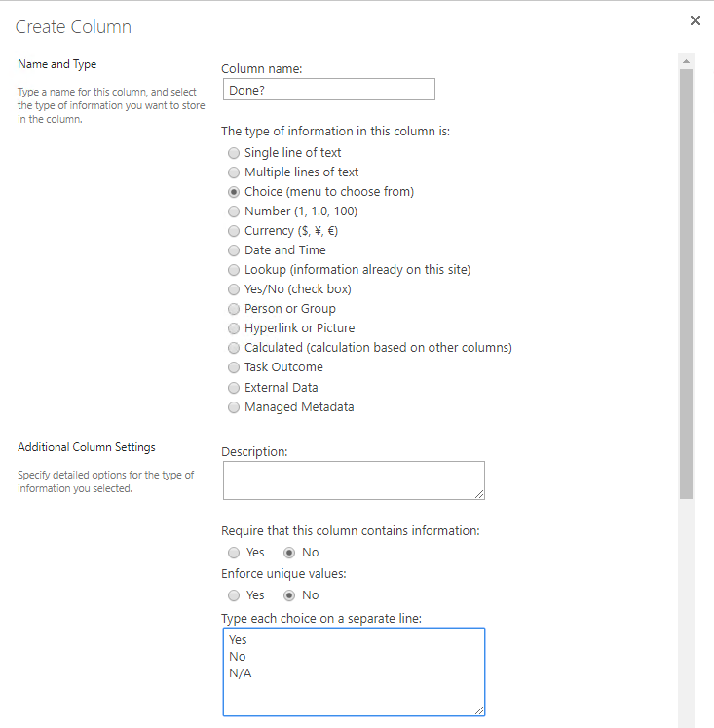714x728 pixels.
Task: Select Choice (menu to choose from) type
Action: click(x=234, y=192)
